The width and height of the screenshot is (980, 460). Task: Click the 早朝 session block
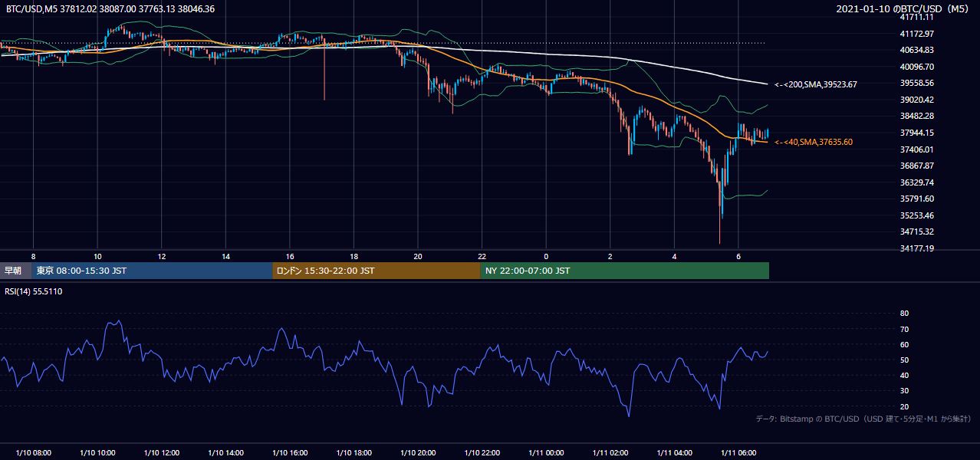(15, 271)
